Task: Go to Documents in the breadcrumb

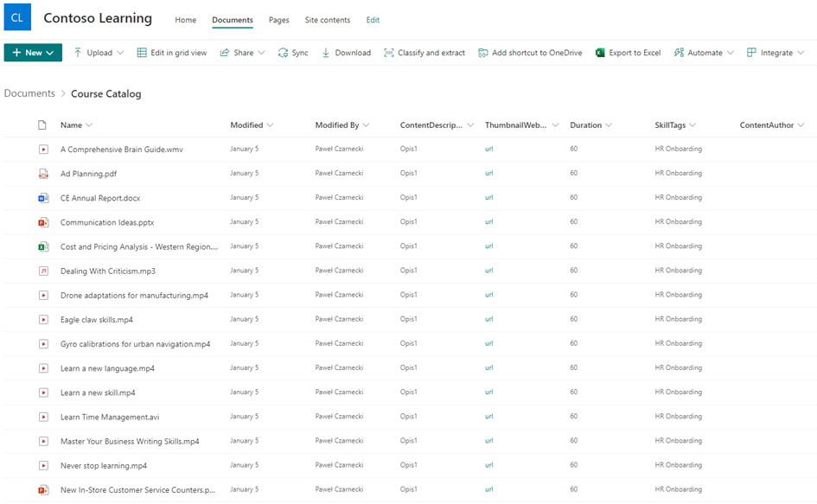Action: coord(29,93)
